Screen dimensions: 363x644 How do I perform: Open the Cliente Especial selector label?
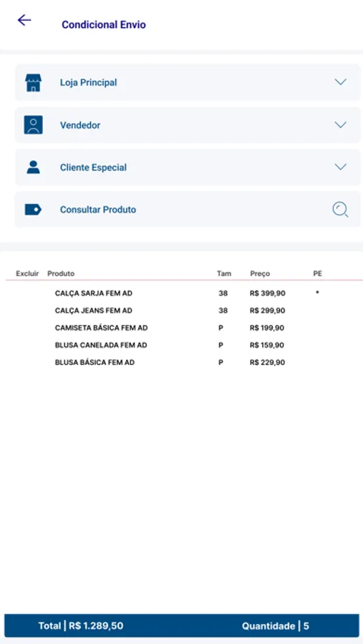coord(93,167)
